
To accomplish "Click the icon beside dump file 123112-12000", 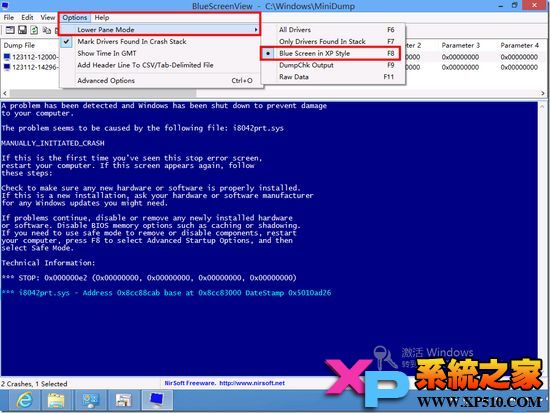I will pos(7,56).
